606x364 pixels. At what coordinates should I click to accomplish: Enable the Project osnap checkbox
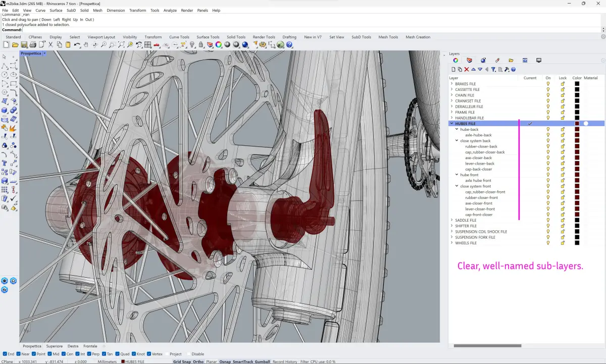point(167,354)
